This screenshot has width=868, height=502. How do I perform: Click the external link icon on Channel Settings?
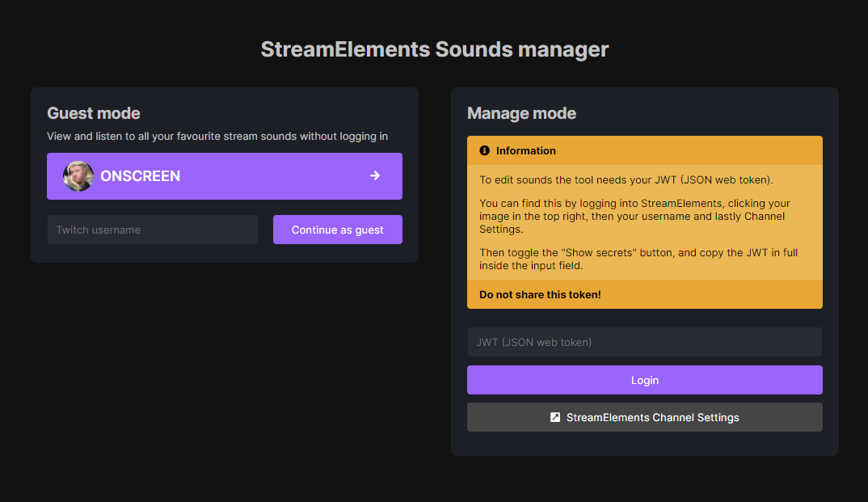[554, 417]
